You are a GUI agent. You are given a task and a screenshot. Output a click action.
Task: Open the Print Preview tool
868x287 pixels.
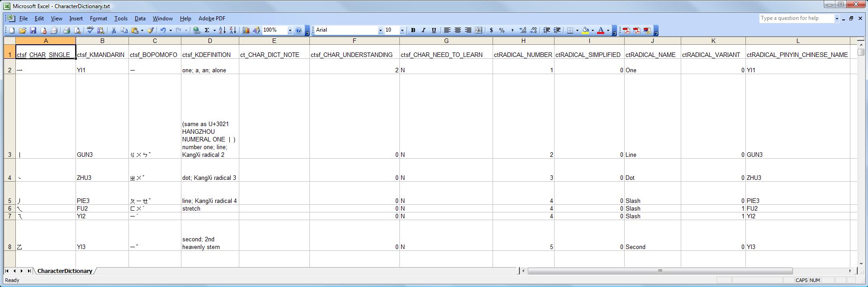tap(77, 30)
